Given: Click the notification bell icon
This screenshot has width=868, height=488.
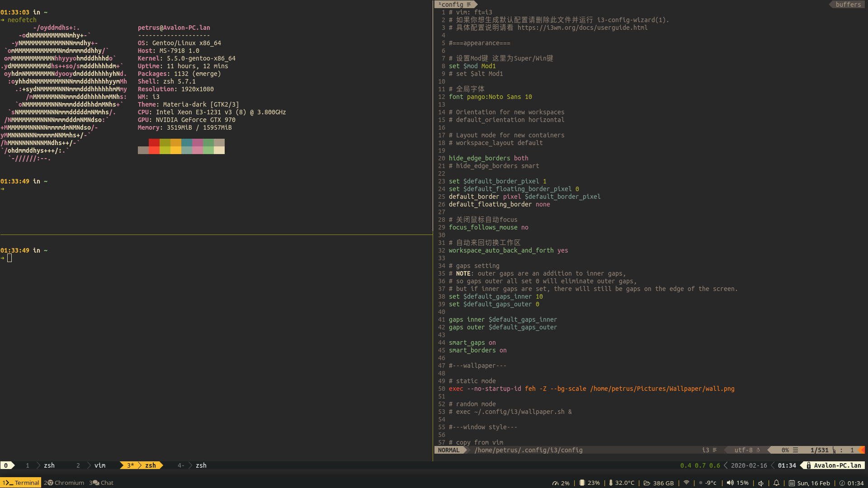Looking at the screenshot, I should pyautogui.click(x=776, y=483).
